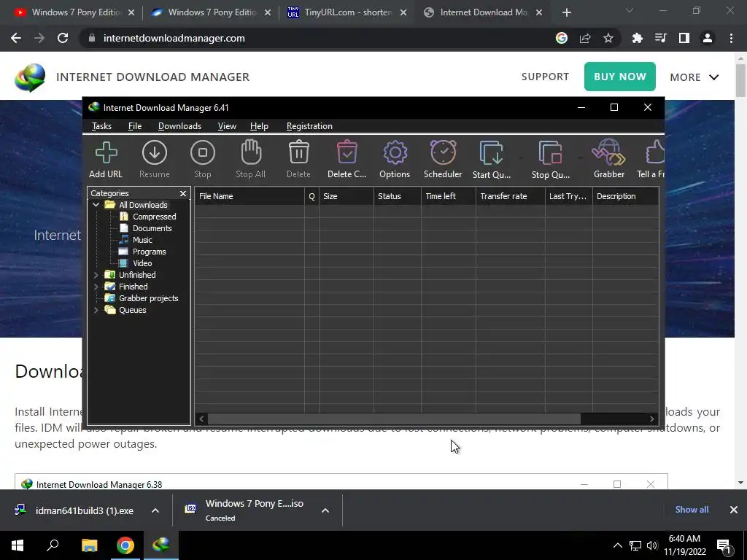Screen dimensions: 747x560
Task: Open the Help menu
Action: pos(259,126)
